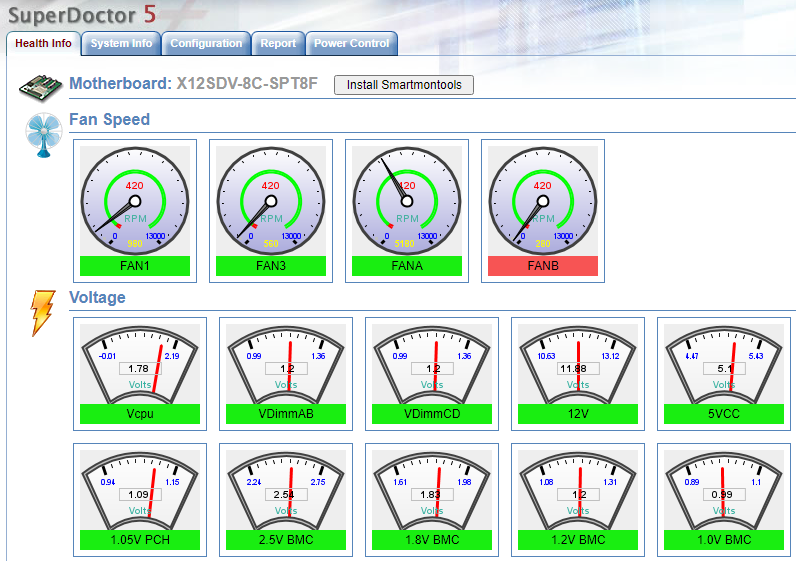This screenshot has height=561, width=796.
Task: Click the Motherboard: X12SDV-8C-SPT8F heading
Action: (193, 83)
